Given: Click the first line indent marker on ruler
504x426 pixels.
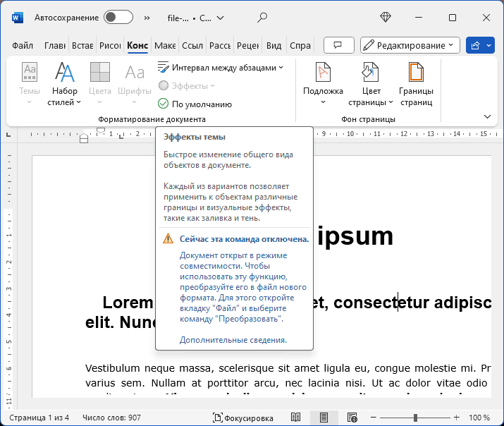Looking at the screenshot, I should click(x=101, y=131).
